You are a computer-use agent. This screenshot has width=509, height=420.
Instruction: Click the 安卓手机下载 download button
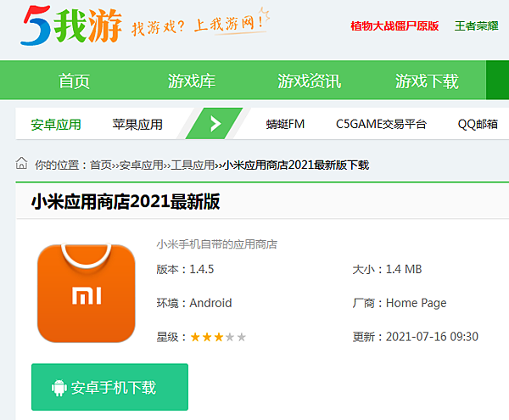pos(109,387)
